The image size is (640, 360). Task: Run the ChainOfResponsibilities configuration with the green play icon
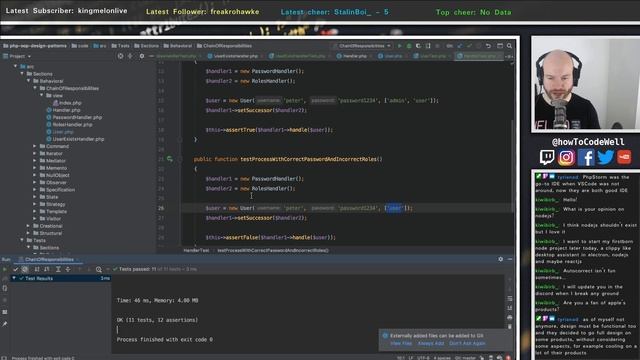click(400, 46)
